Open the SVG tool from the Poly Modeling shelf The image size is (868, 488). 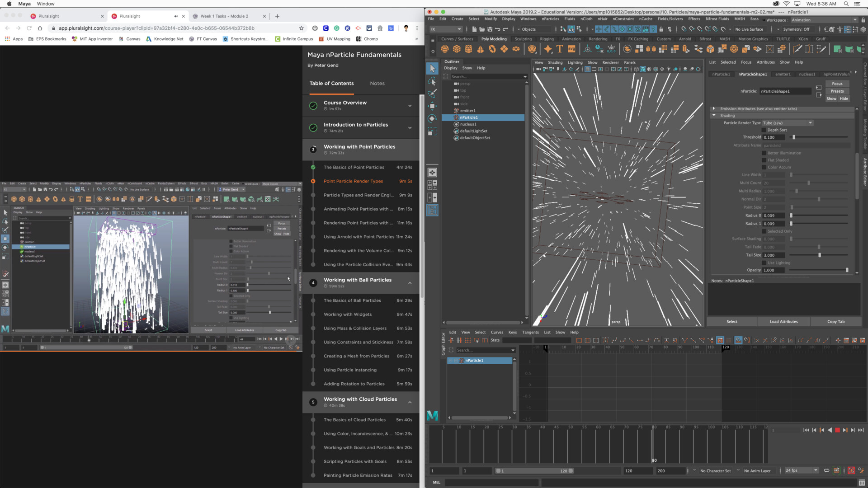(571, 49)
